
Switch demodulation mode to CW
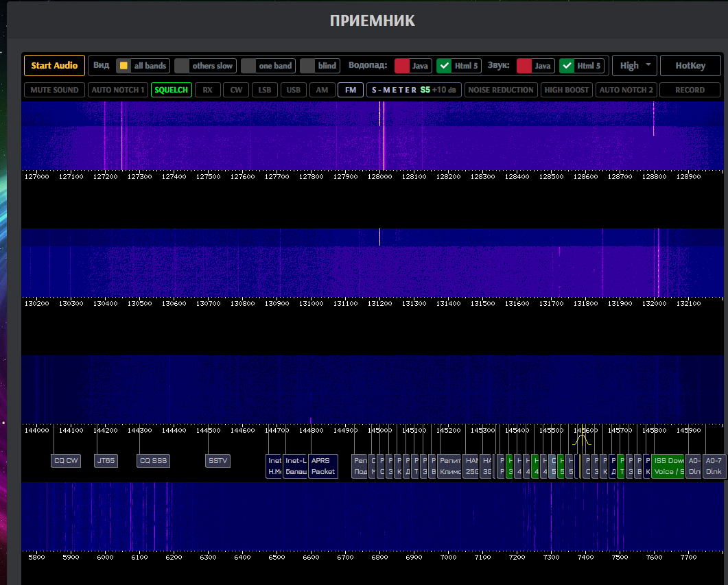[x=236, y=90]
